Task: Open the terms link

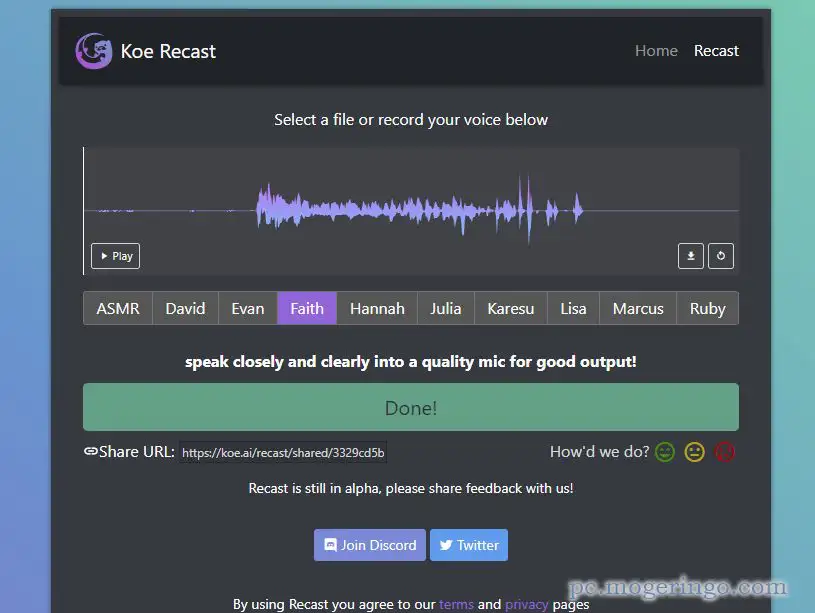Action: 456,604
